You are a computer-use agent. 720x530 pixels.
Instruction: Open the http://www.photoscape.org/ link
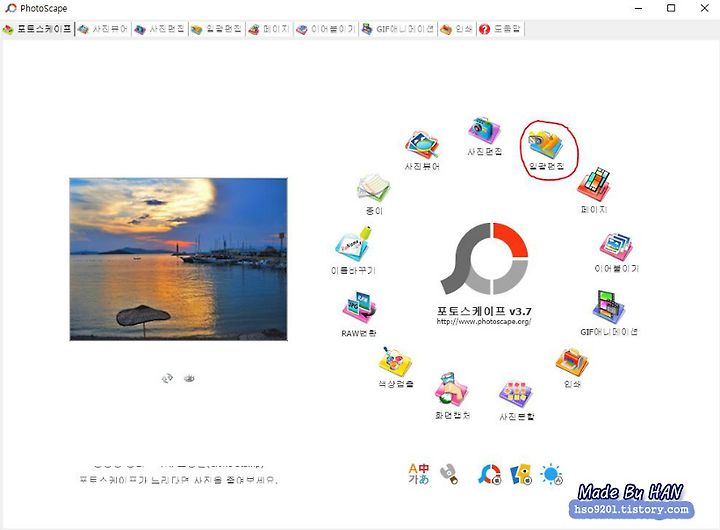click(x=484, y=321)
